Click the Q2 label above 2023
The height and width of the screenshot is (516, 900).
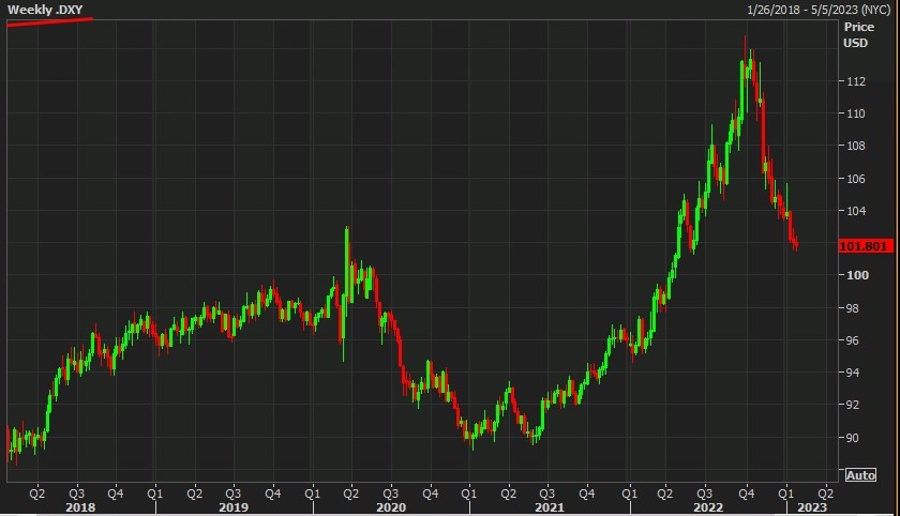(825, 494)
